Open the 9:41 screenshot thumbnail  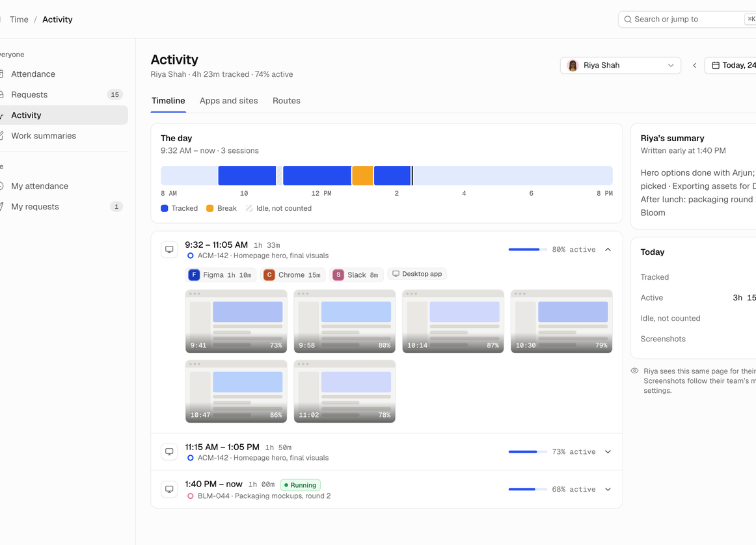coord(236,321)
